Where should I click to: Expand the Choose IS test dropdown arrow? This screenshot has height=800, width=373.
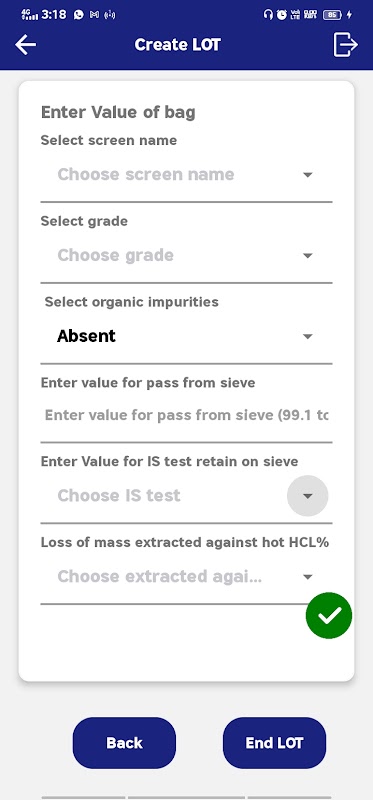(307, 495)
